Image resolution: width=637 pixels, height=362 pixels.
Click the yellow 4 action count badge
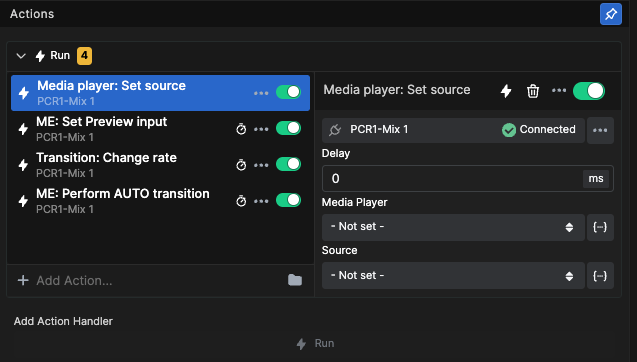[x=84, y=56]
